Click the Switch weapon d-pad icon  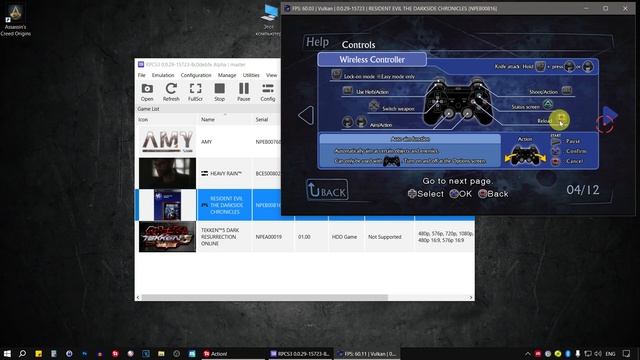coord(373,106)
